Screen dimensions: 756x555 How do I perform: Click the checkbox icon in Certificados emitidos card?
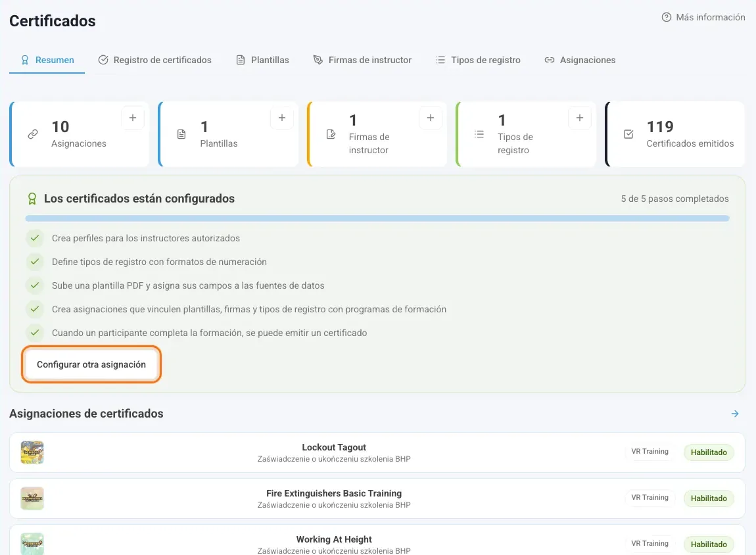[x=628, y=134]
